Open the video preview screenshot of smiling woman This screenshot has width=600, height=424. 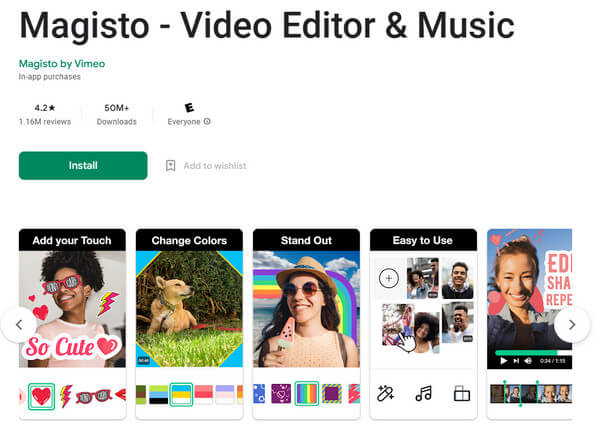pos(530,324)
